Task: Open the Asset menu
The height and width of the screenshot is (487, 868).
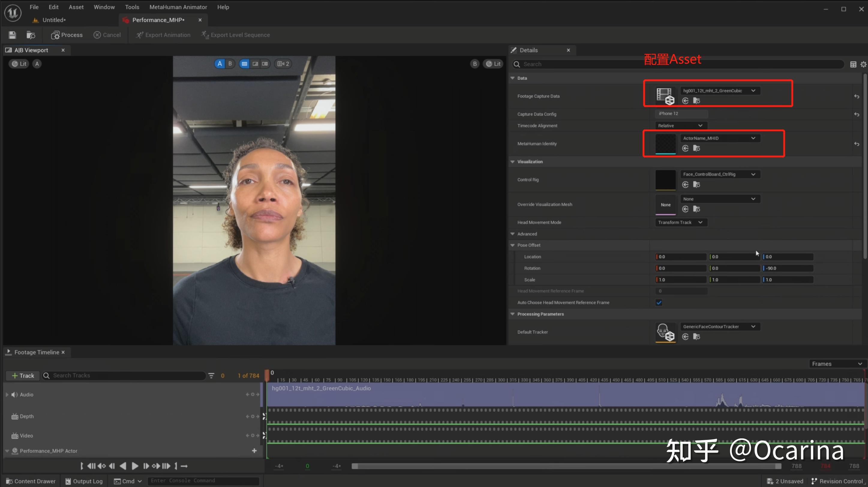Action: click(76, 7)
